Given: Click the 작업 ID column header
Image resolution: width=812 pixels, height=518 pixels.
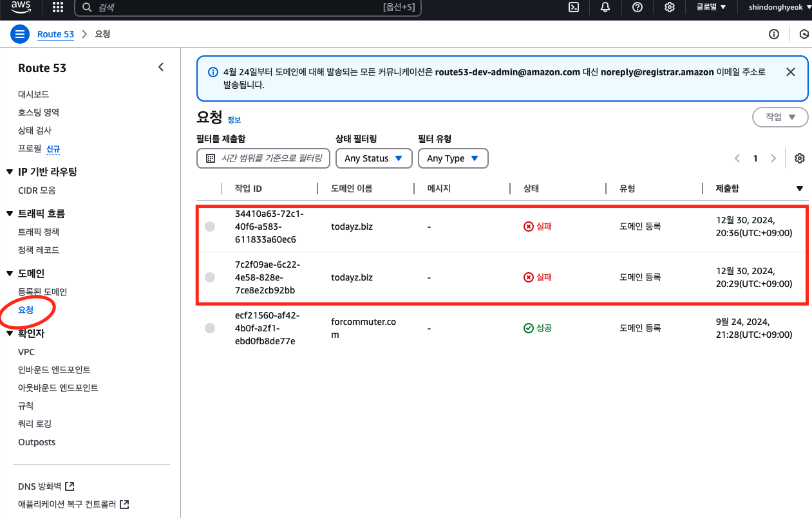Looking at the screenshot, I should 249,189.
